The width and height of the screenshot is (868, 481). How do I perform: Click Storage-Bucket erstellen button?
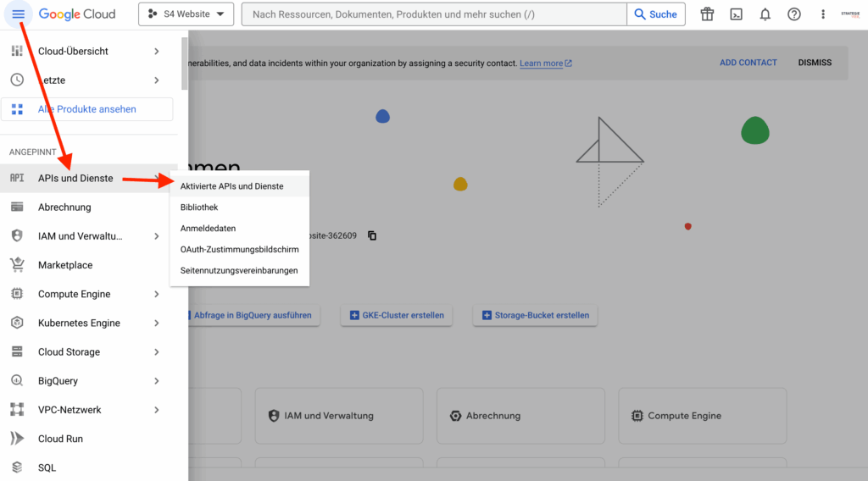pyautogui.click(x=535, y=315)
